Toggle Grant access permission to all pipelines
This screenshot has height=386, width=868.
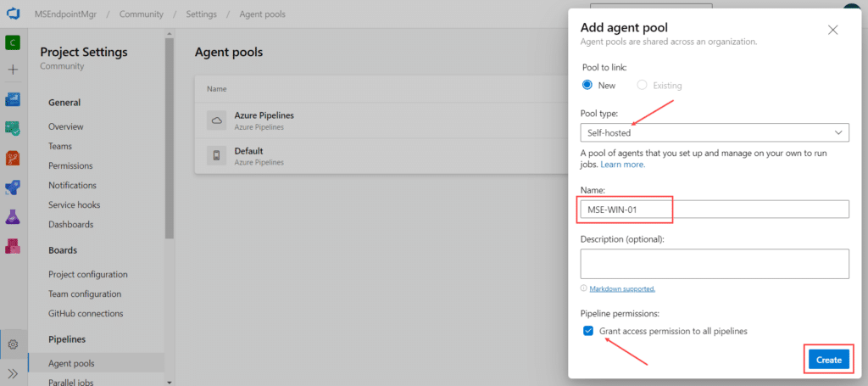588,331
